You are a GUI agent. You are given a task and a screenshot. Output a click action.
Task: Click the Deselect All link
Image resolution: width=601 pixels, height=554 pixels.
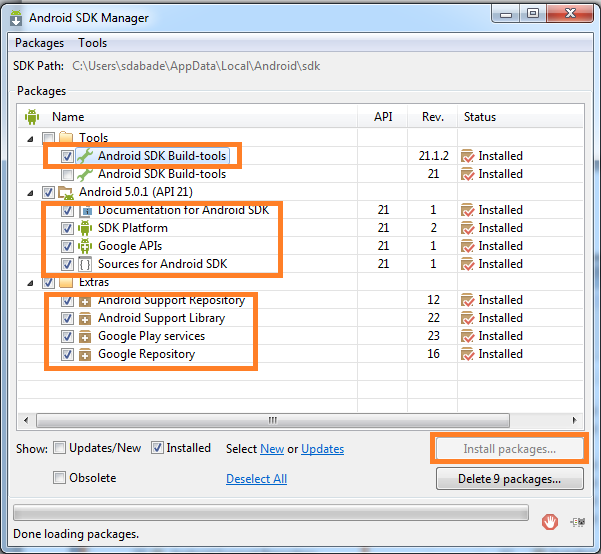(x=256, y=479)
